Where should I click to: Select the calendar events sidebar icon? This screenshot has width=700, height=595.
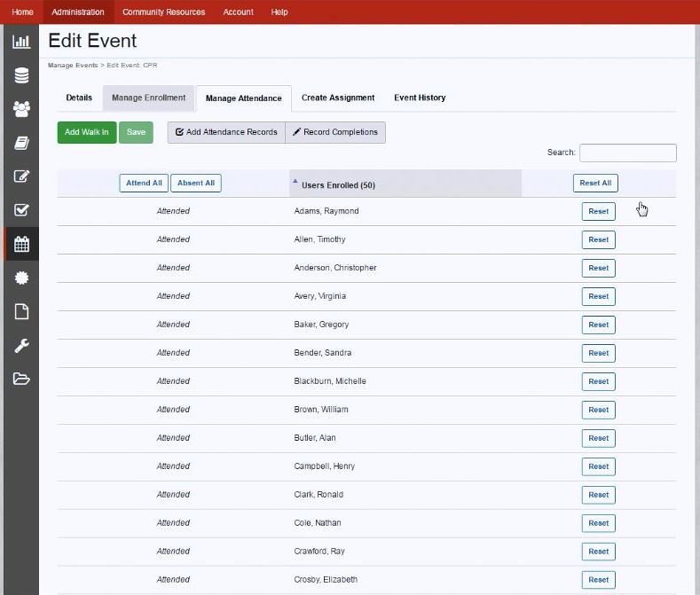pos(21,244)
